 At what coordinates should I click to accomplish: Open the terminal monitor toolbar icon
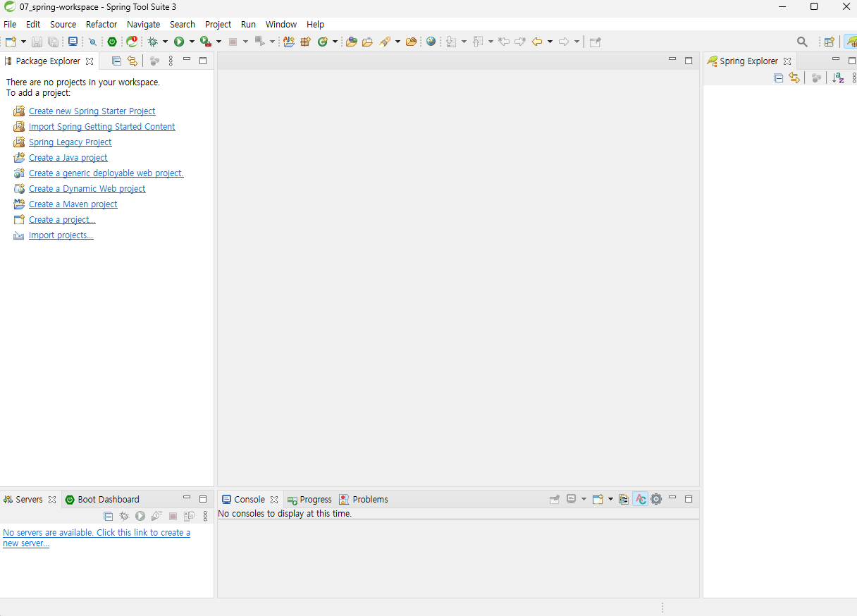click(x=73, y=42)
